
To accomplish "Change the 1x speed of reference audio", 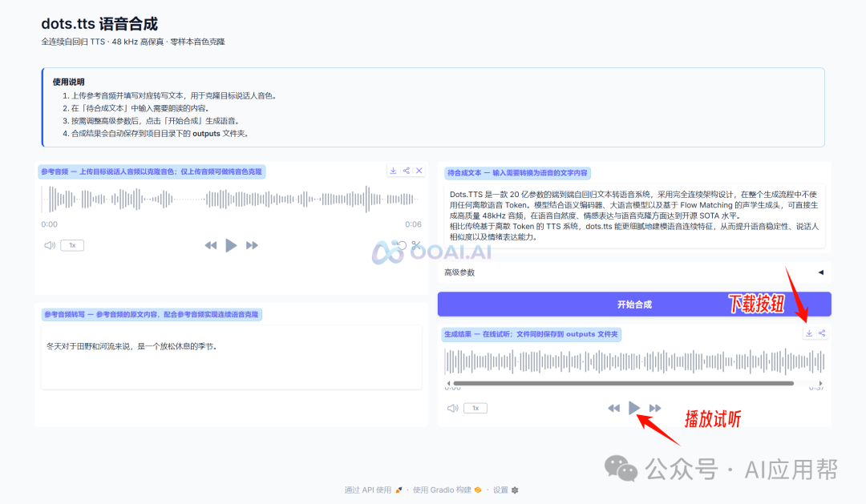I will [x=72, y=245].
